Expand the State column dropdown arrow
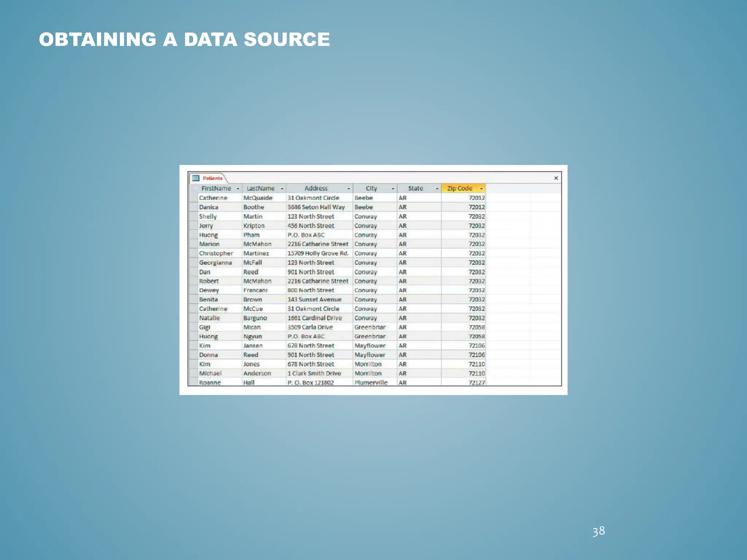Viewport: 747px width, 560px height. 437,188
